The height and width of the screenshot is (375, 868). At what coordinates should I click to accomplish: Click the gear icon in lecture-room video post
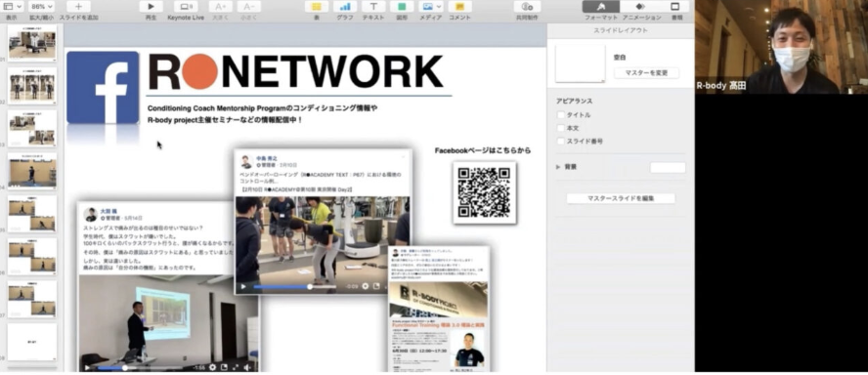click(x=212, y=367)
